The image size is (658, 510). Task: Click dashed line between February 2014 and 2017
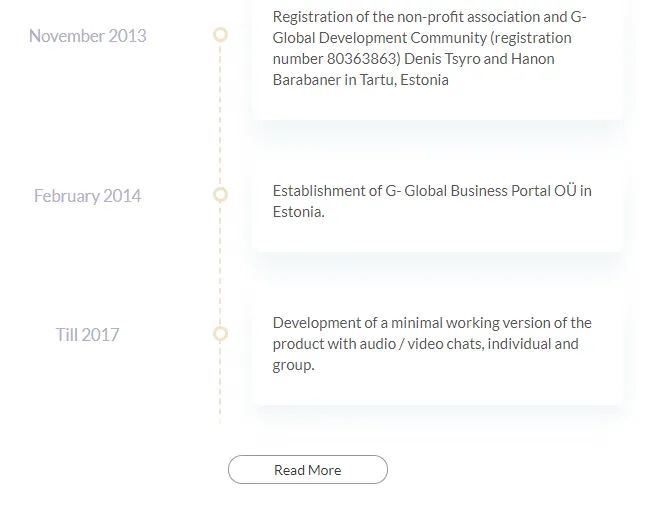[x=220, y=264]
